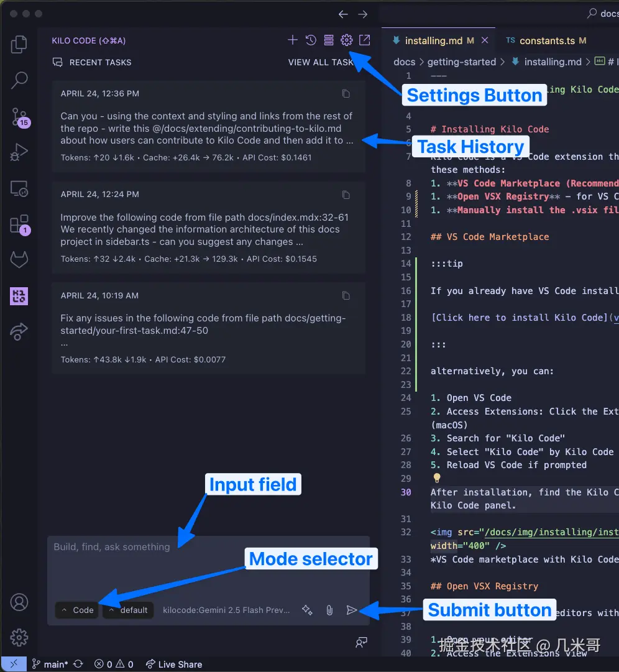
Task: Click the ## Open VSX Registry line
Action: tap(484, 586)
